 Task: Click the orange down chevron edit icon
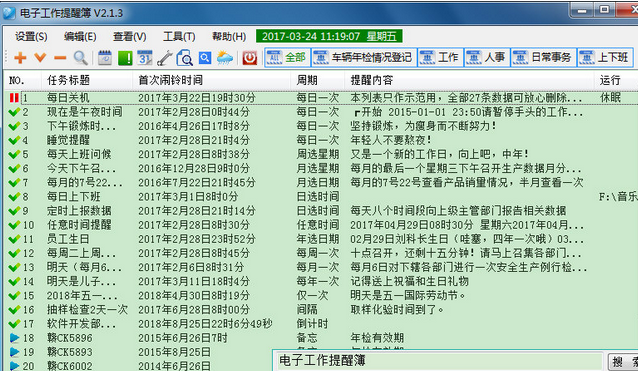click(x=40, y=57)
